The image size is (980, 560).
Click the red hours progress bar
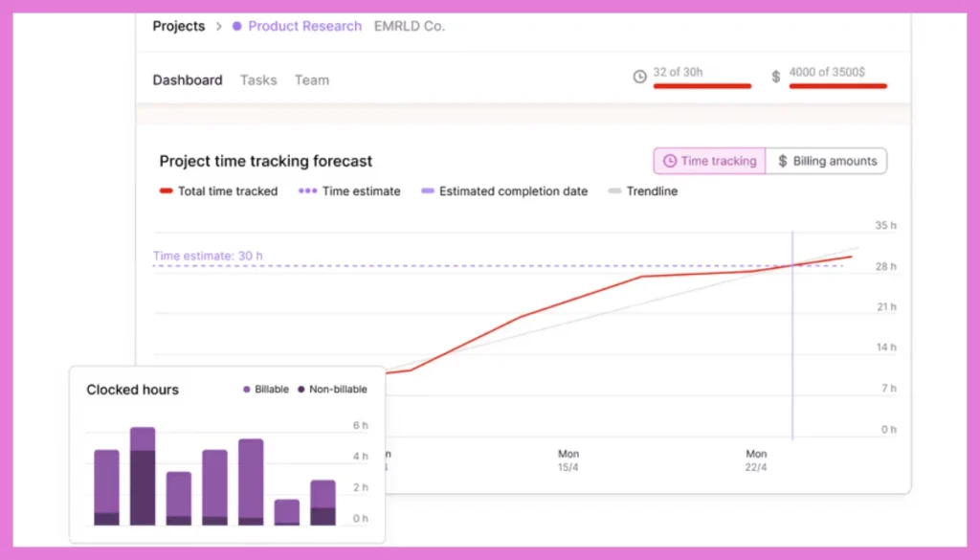click(x=702, y=86)
